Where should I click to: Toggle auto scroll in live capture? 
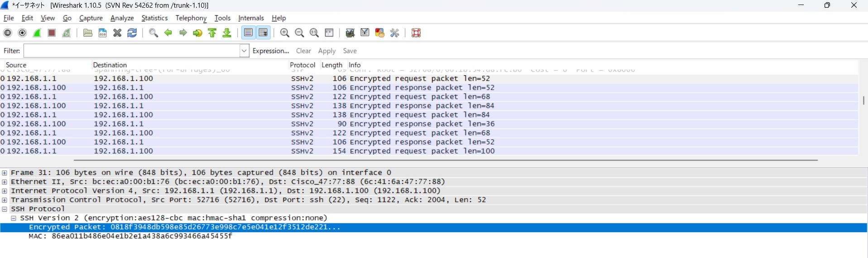point(263,33)
